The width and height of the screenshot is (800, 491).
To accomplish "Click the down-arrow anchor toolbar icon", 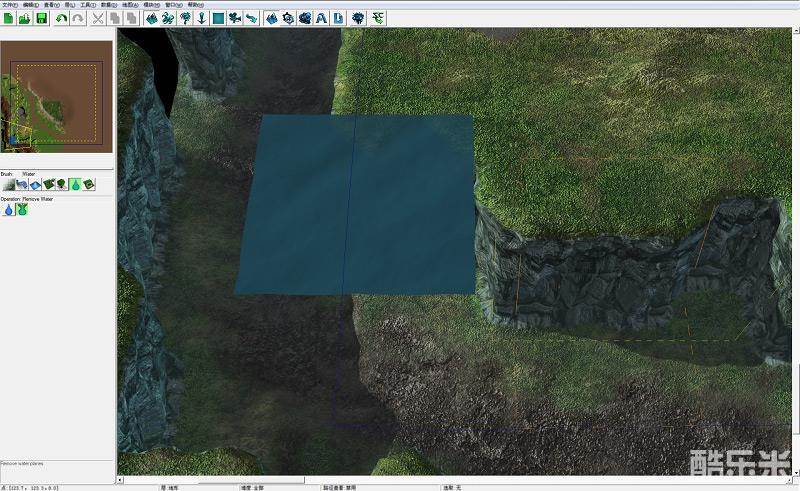I will coord(201,18).
